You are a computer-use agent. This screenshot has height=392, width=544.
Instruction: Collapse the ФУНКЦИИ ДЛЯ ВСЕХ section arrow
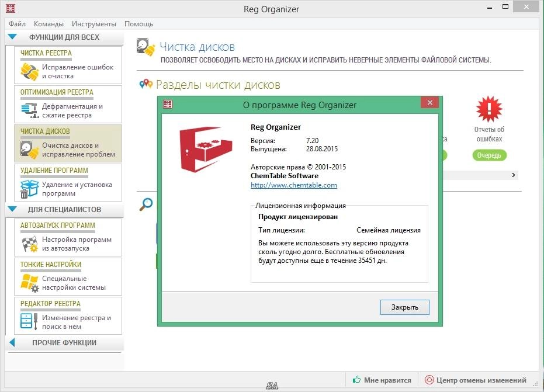(x=12, y=37)
